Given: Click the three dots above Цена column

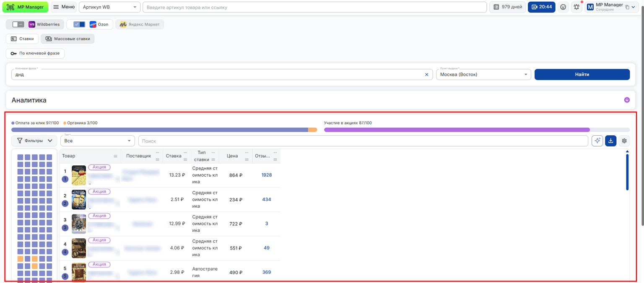Looking at the screenshot, I should [247, 152].
